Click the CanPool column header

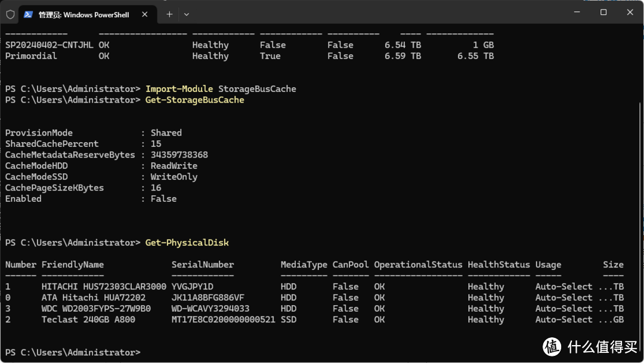click(x=351, y=264)
